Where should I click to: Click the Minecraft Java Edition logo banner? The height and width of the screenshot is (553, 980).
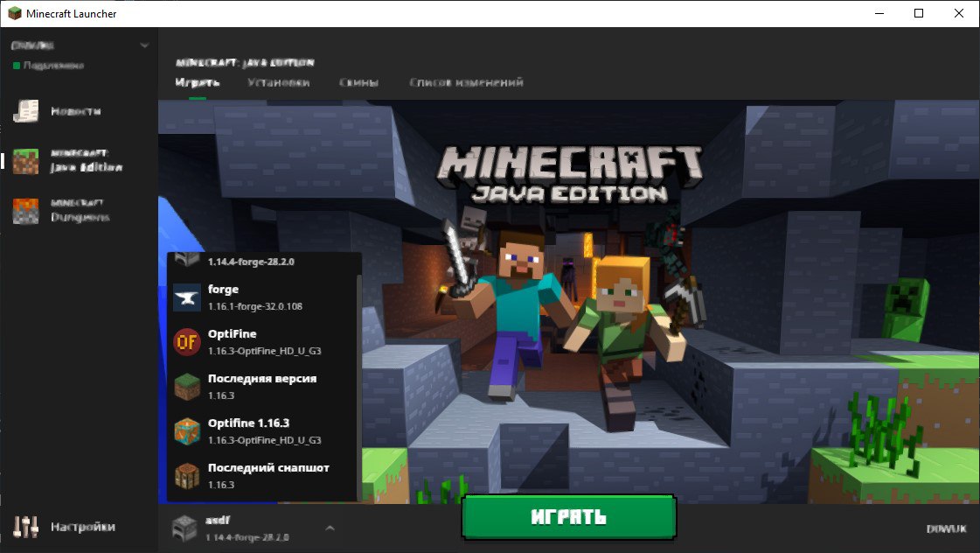pos(569,174)
